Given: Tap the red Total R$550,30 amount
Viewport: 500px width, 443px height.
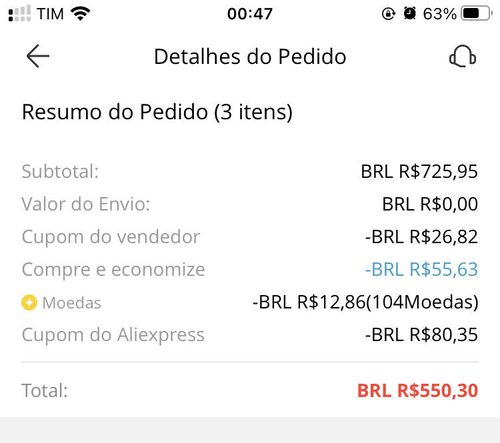Looking at the screenshot, I should [x=418, y=391].
